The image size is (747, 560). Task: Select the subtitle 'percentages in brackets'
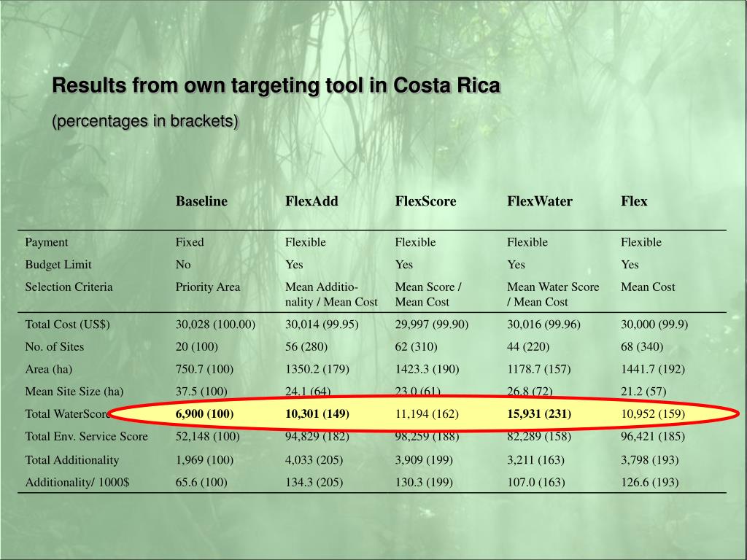point(145,121)
